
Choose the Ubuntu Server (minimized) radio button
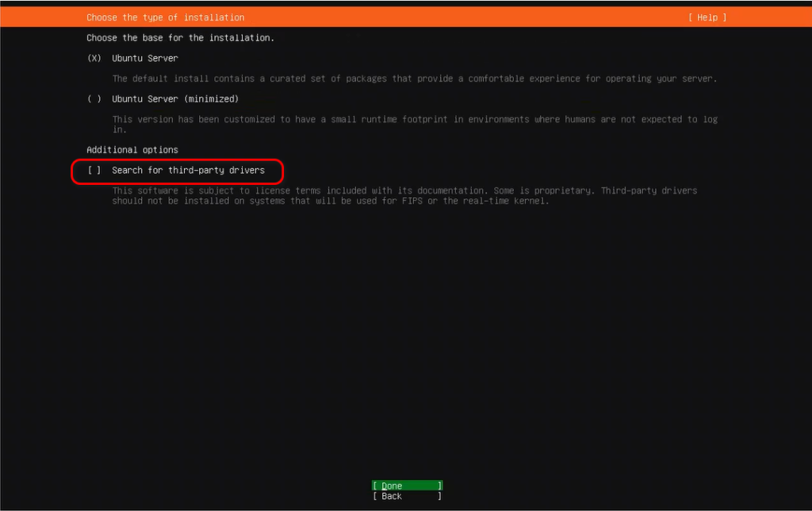tap(94, 99)
